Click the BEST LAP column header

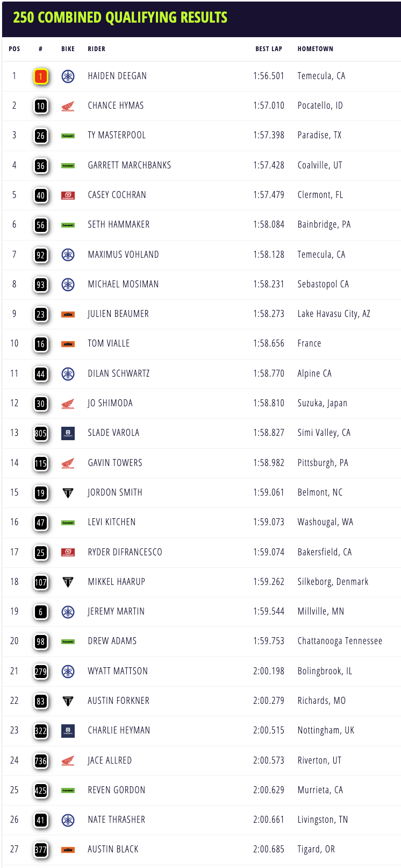(269, 49)
